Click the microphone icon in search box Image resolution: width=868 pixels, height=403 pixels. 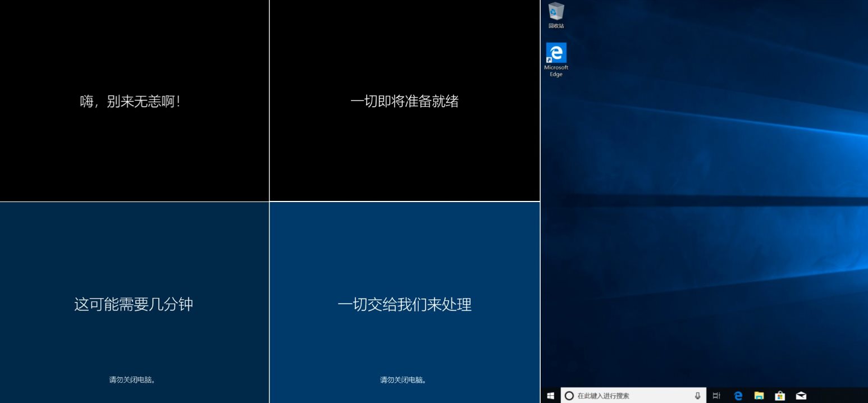[697, 396]
